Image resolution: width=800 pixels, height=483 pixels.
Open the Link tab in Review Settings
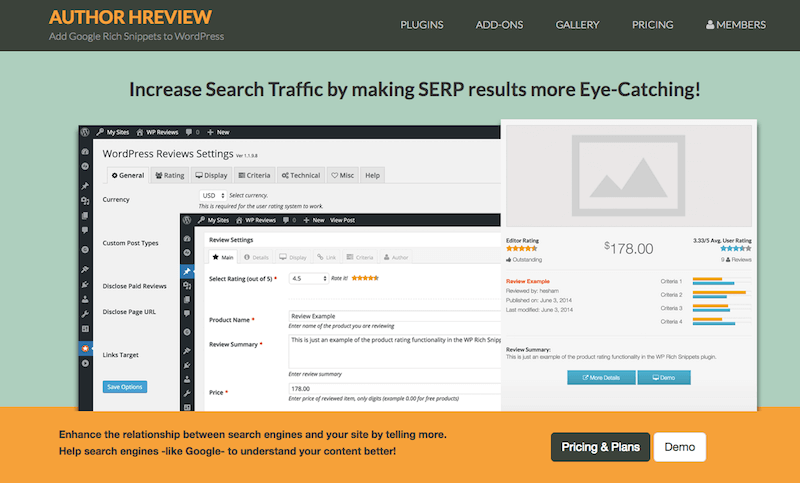coord(327,257)
